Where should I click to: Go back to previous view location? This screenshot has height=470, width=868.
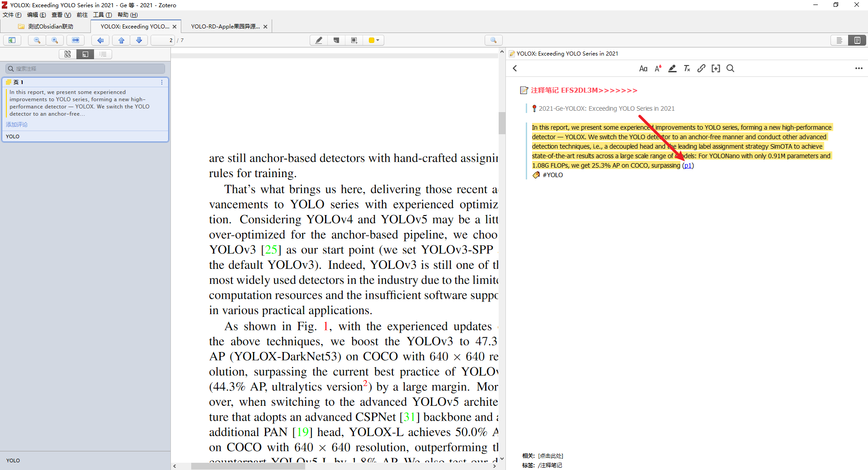(x=100, y=40)
